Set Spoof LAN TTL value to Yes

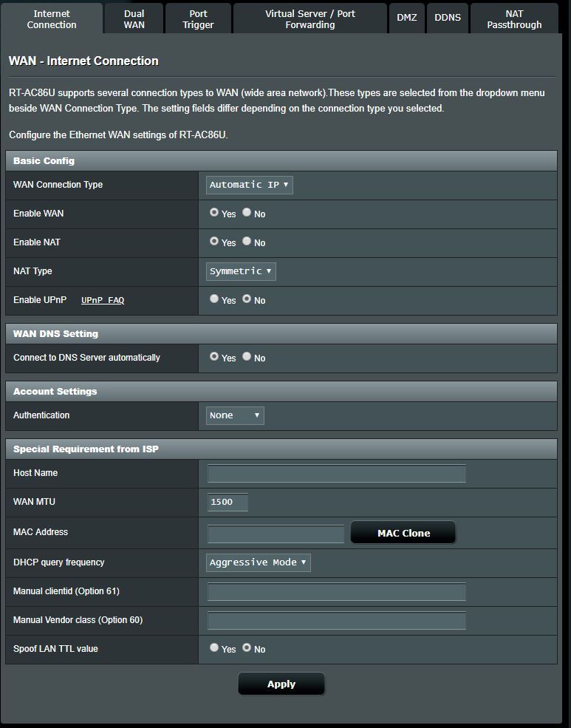[x=213, y=647]
